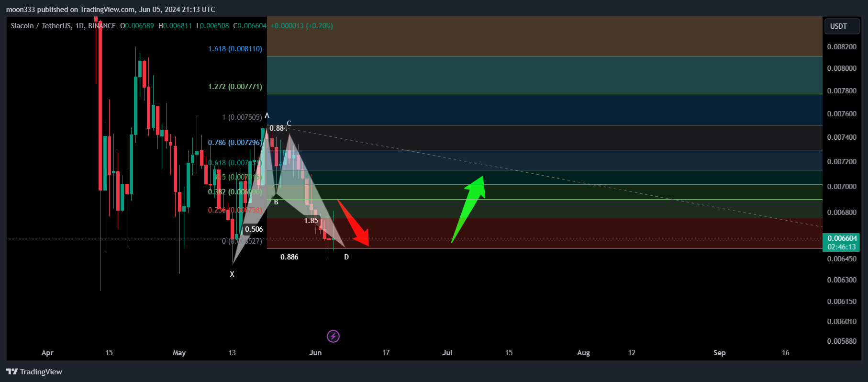Click the harmonic pattern point A label

[267, 115]
